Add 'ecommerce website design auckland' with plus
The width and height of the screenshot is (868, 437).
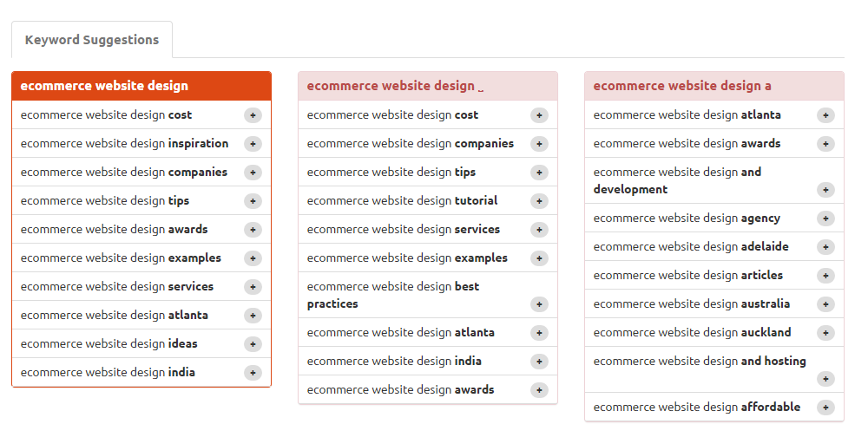(x=825, y=333)
